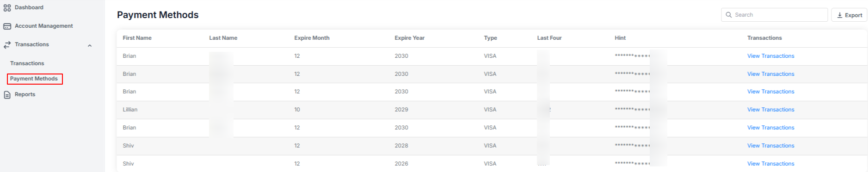The height and width of the screenshot is (172, 868).
Task: Click the Export download icon
Action: click(840, 15)
